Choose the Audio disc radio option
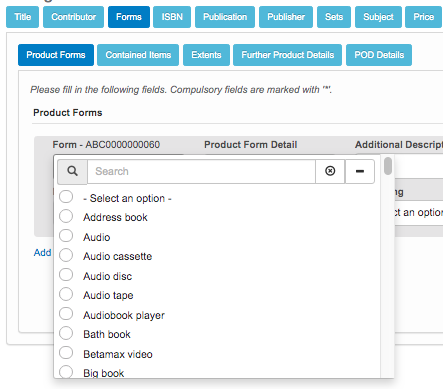This screenshot has width=443, height=389. coord(66,275)
